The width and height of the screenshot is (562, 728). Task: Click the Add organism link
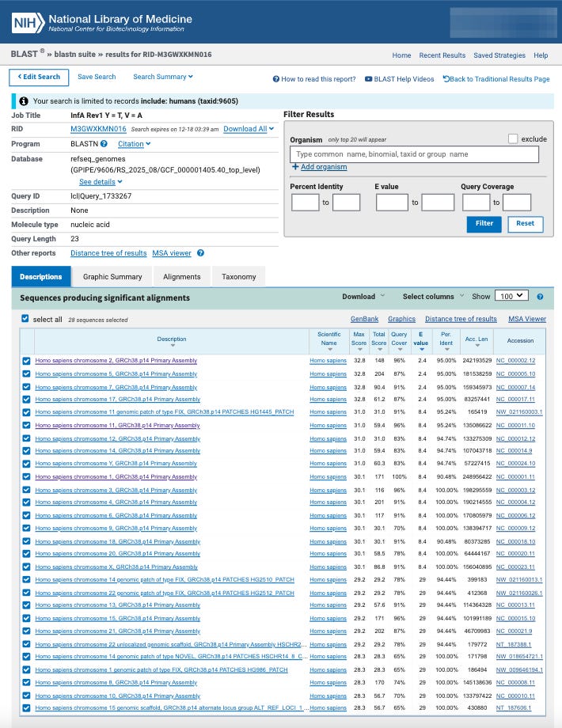pos(324,167)
